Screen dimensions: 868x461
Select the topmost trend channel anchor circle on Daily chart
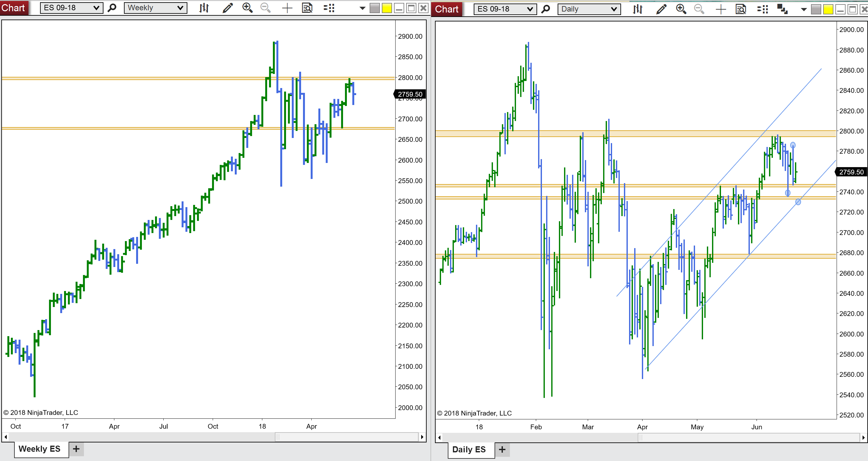(x=793, y=145)
